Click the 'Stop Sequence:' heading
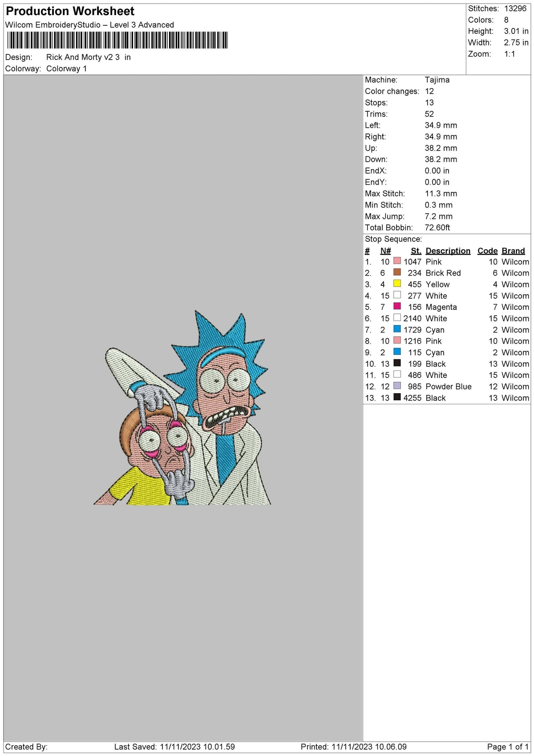The height and width of the screenshot is (756, 534). (x=393, y=239)
